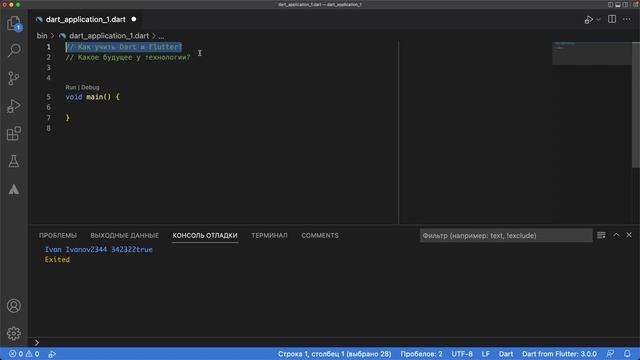640x360 pixels.
Task: Click the bin breadcrumb folder
Action: pyautogui.click(x=42, y=36)
